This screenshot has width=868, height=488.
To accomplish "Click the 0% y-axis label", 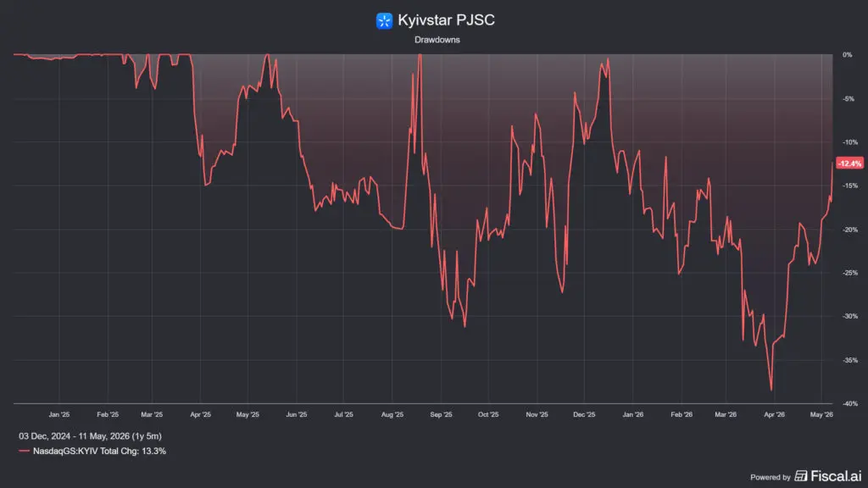I will point(847,55).
